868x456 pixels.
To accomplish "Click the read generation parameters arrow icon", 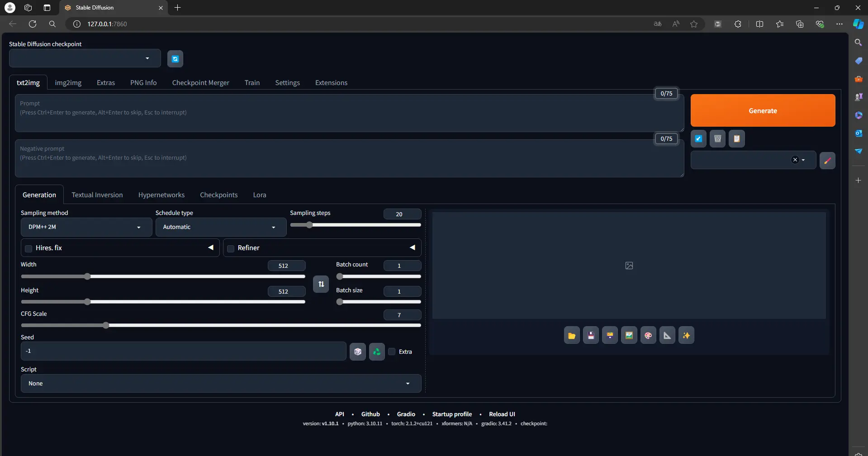I will [x=698, y=139].
